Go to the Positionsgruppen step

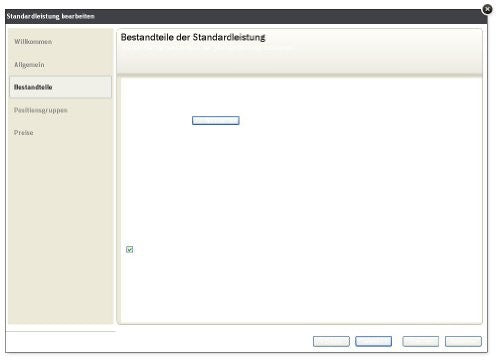pos(41,110)
